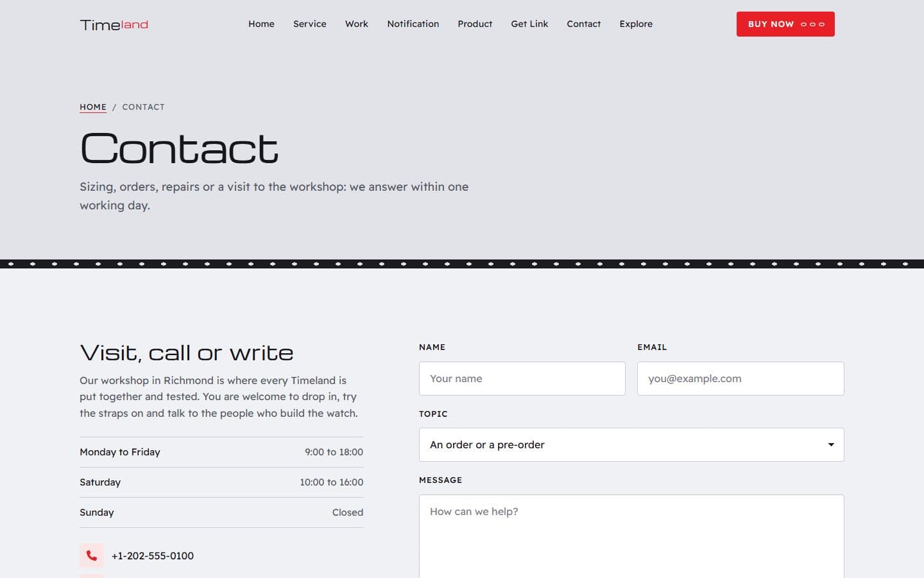Click into the message text area
Viewport: 924px width, 578px height.
click(631, 536)
